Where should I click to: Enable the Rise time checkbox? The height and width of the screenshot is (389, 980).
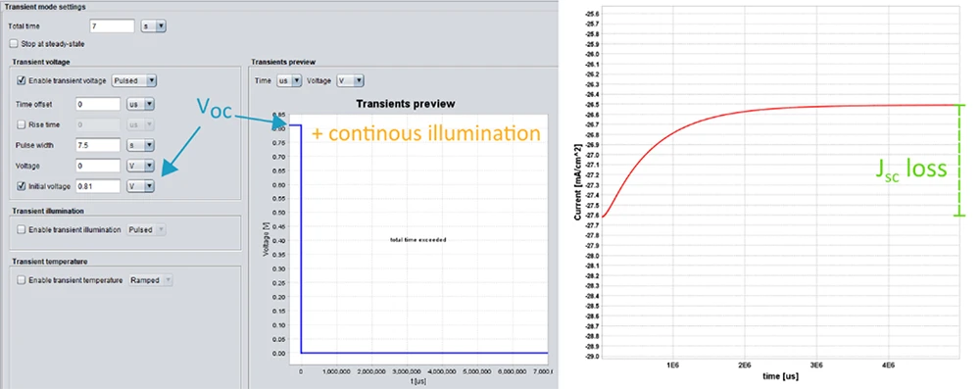coord(22,124)
